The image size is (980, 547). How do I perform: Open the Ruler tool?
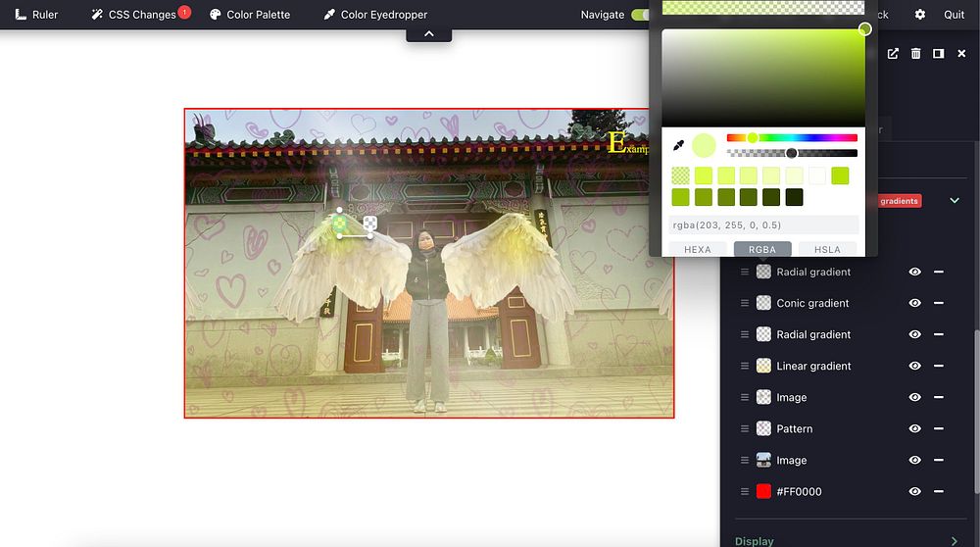point(36,15)
